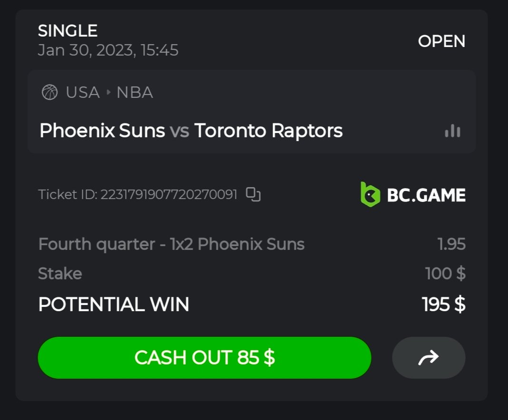Go to the NBA league link

135,92
